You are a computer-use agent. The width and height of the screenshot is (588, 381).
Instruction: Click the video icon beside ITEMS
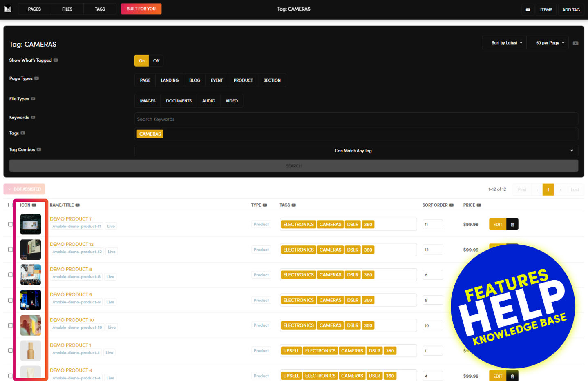click(x=528, y=10)
